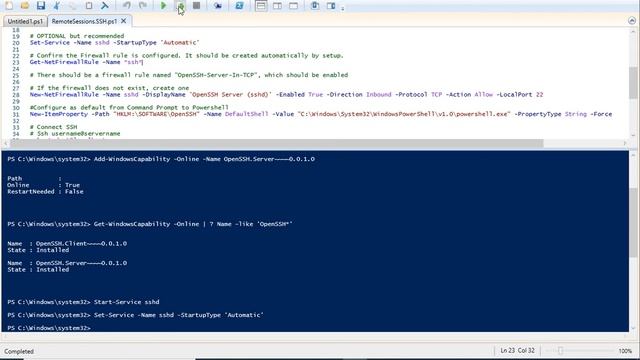The image size is (640, 360).
Task: Click the Set-Service line 20 in editor
Action: pyautogui.click(x=114, y=42)
